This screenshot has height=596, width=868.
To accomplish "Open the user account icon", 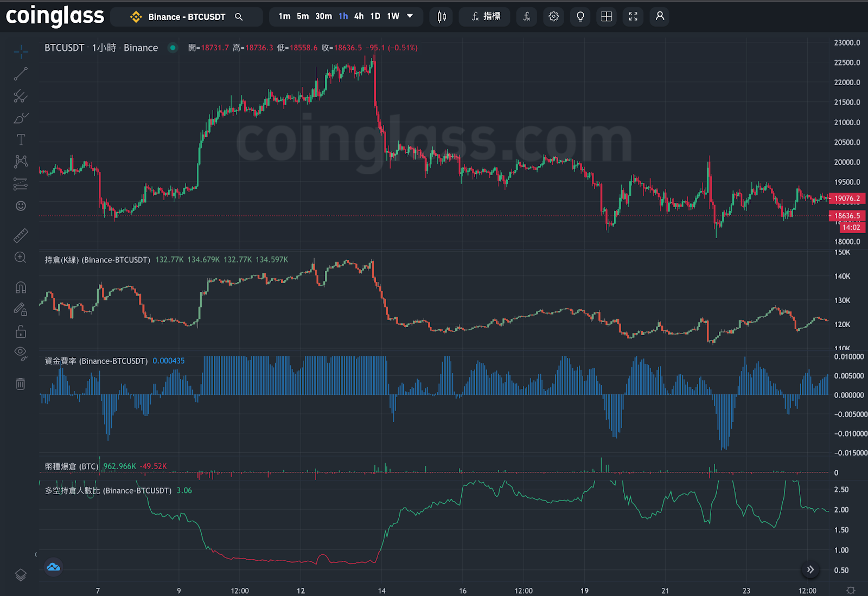I will tap(660, 17).
